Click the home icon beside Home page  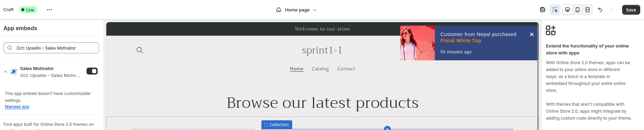pyautogui.click(x=279, y=10)
